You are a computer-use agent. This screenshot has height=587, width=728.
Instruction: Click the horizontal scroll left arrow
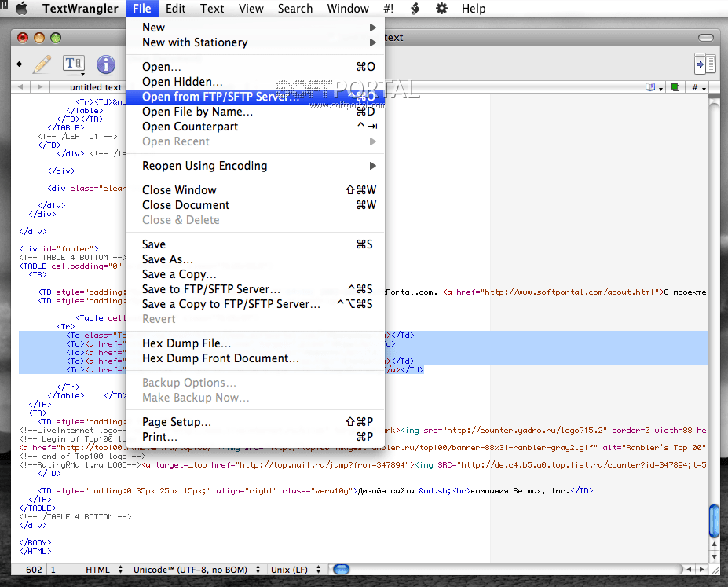tap(689, 570)
